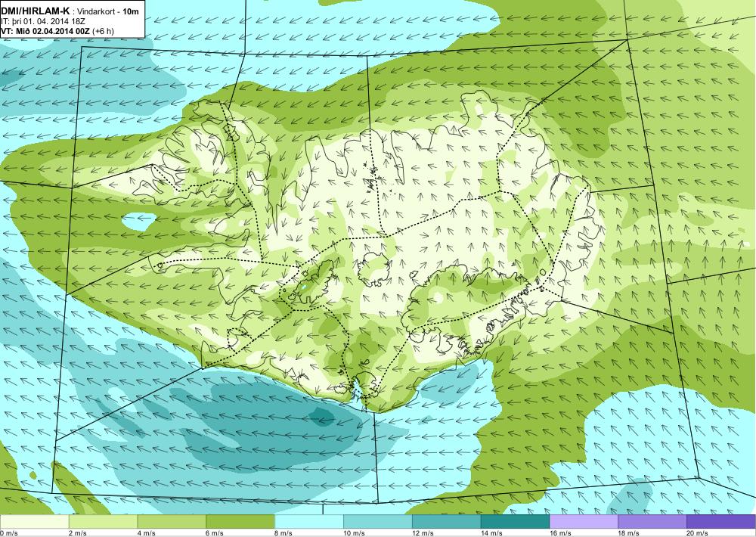Select the '4 m/s' legend label
The width and height of the screenshot is (756, 537).
coord(147,533)
